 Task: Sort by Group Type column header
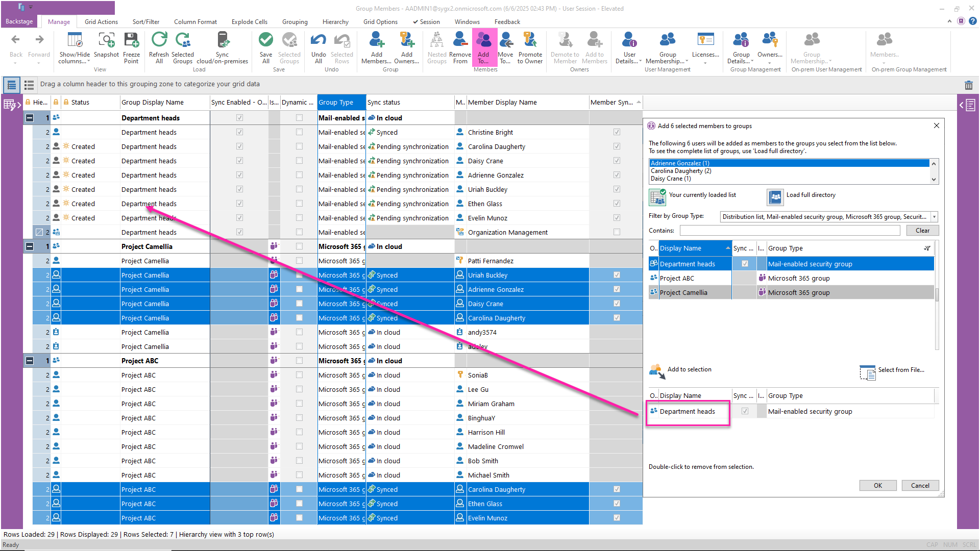click(341, 102)
